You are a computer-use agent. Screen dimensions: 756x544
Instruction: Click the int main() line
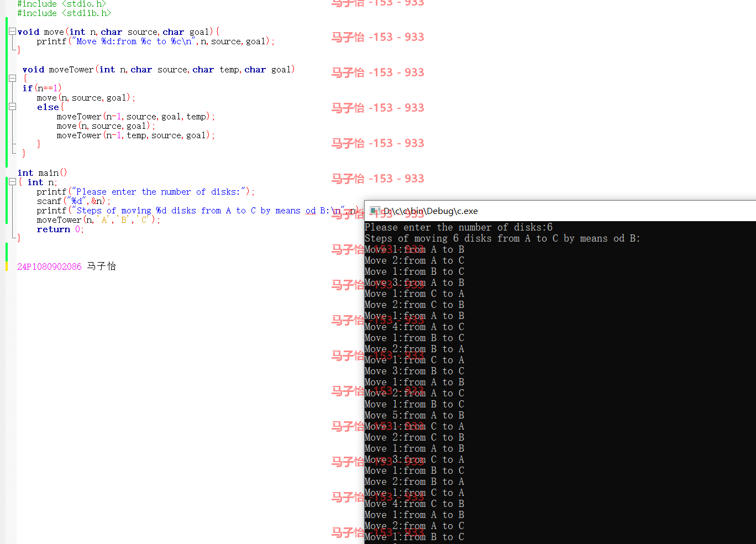[x=42, y=173]
